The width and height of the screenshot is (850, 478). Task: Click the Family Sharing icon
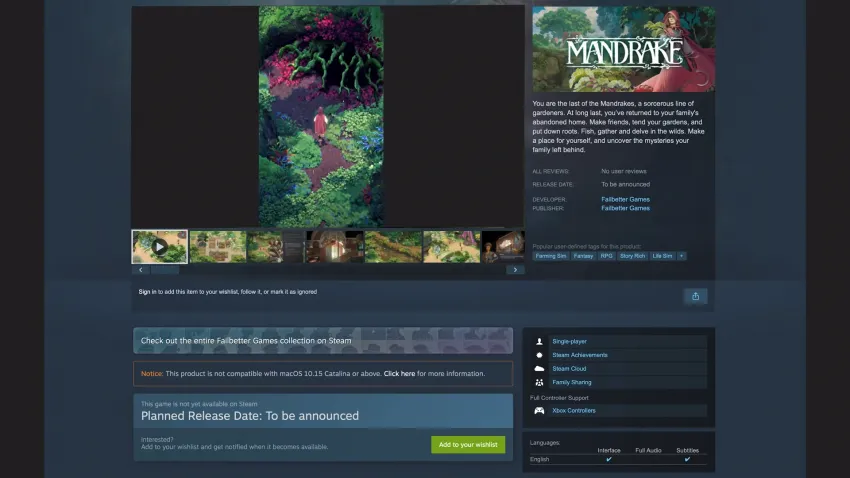coord(539,382)
